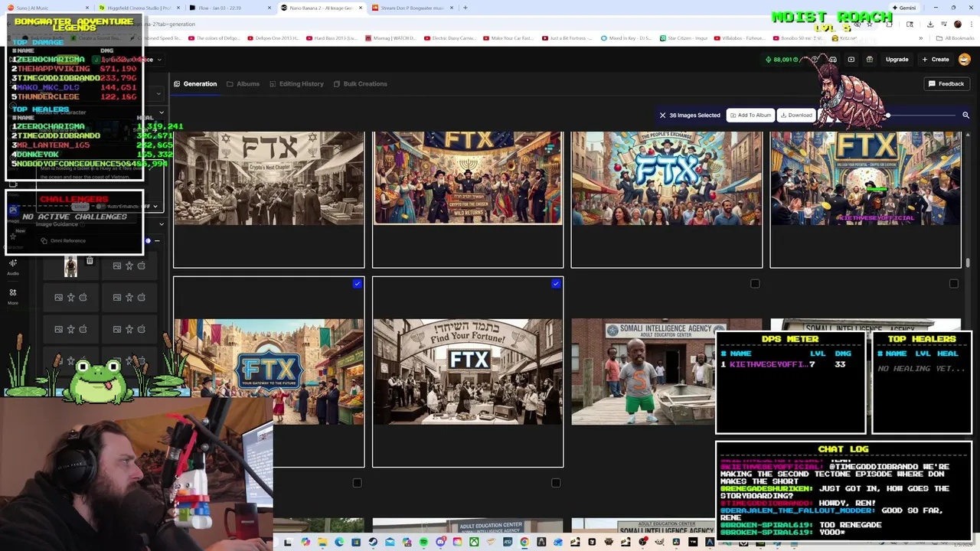The width and height of the screenshot is (980, 551).
Task: Clear selection with the X beside 36 Images Selected
Action: coord(662,115)
